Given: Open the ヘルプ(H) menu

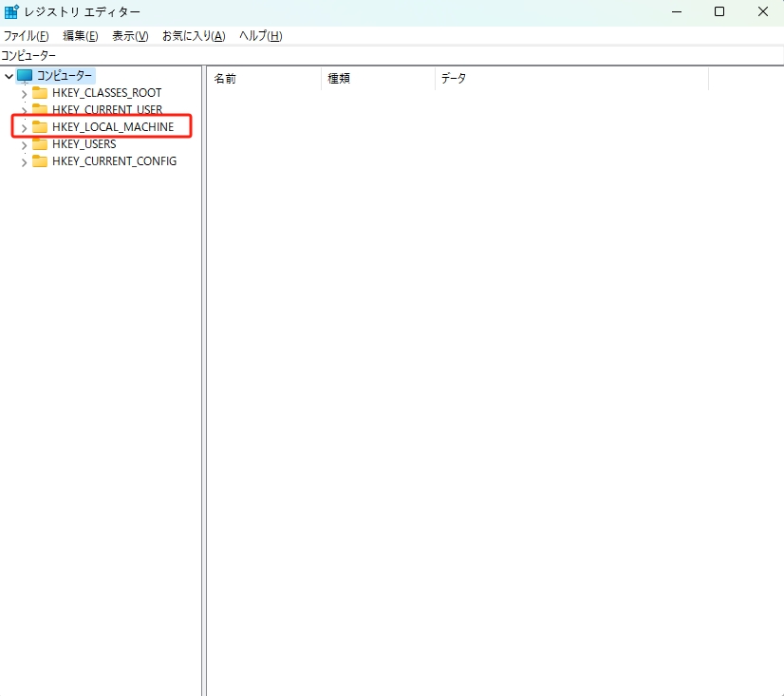Looking at the screenshot, I should (x=260, y=36).
